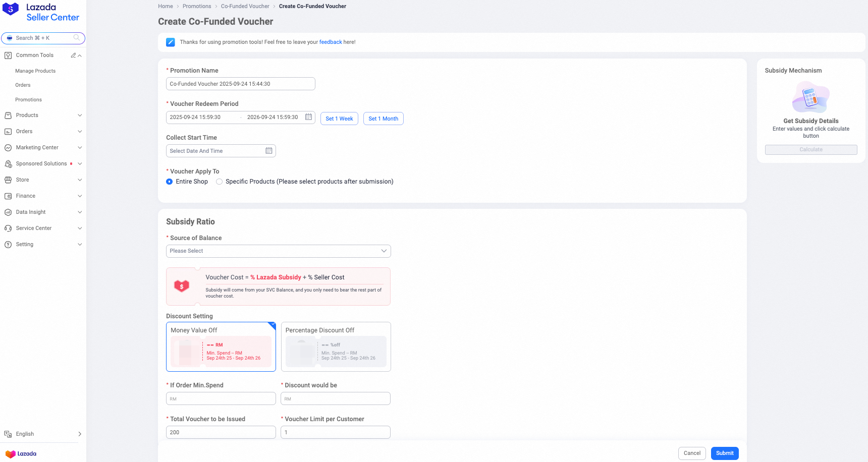Image resolution: width=868 pixels, height=462 pixels.
Task: Open the Source of Balance dropdown
Action: pos(278,251)
